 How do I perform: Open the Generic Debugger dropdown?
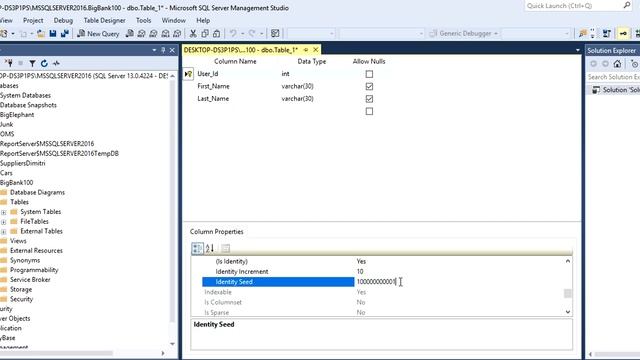coord(496,33)
